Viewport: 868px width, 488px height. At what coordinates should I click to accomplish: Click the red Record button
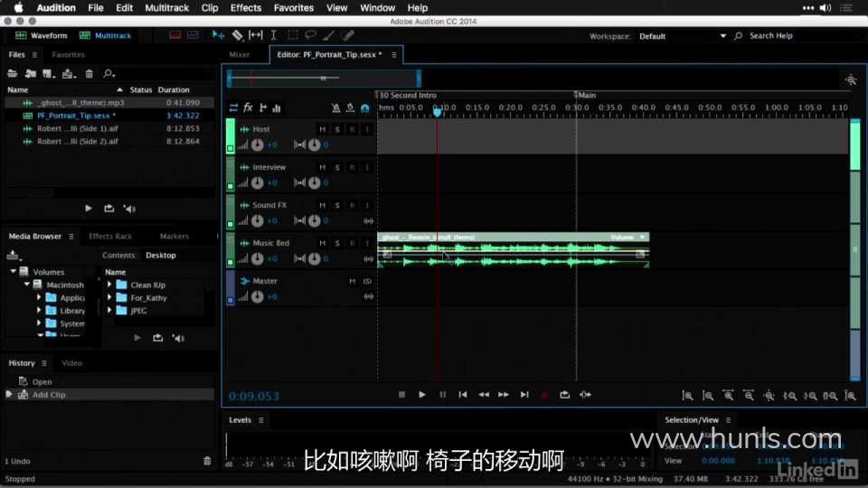coord(544,395)
